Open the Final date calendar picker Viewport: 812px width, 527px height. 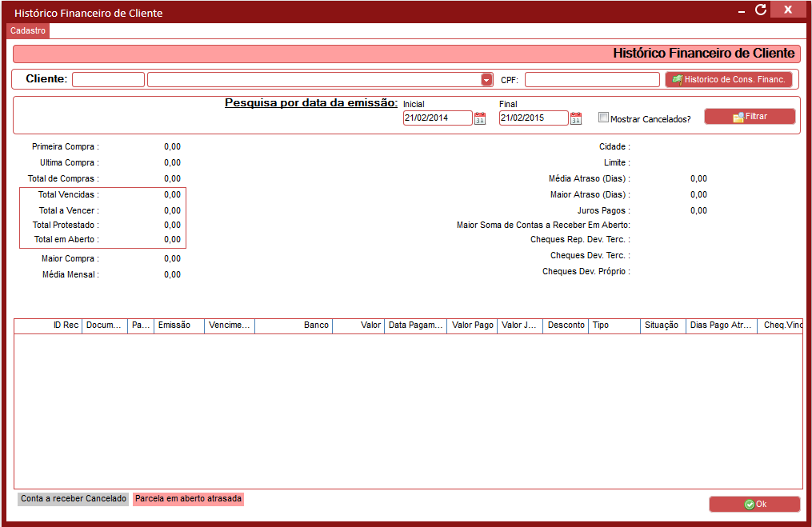(576, 118)
